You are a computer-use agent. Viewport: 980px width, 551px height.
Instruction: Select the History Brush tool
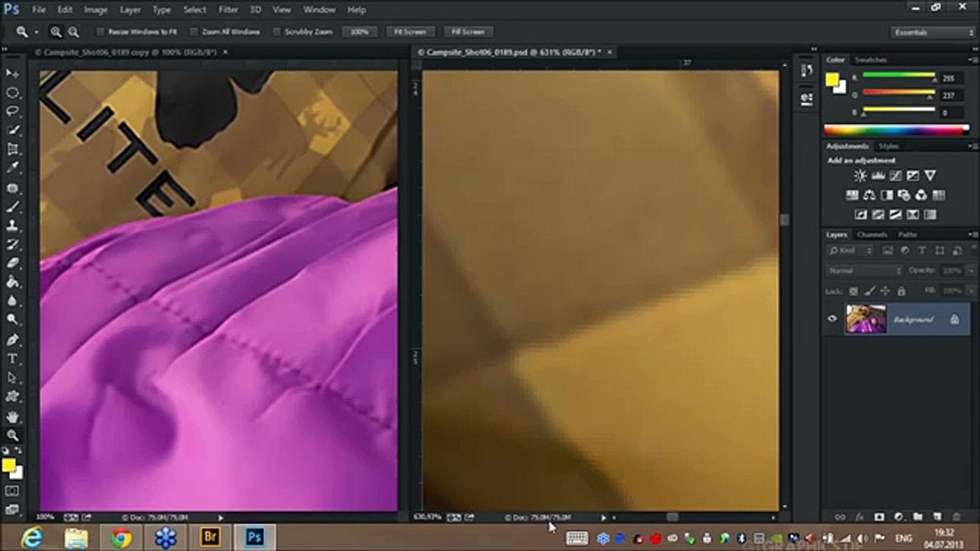click(x=12, y=245)
